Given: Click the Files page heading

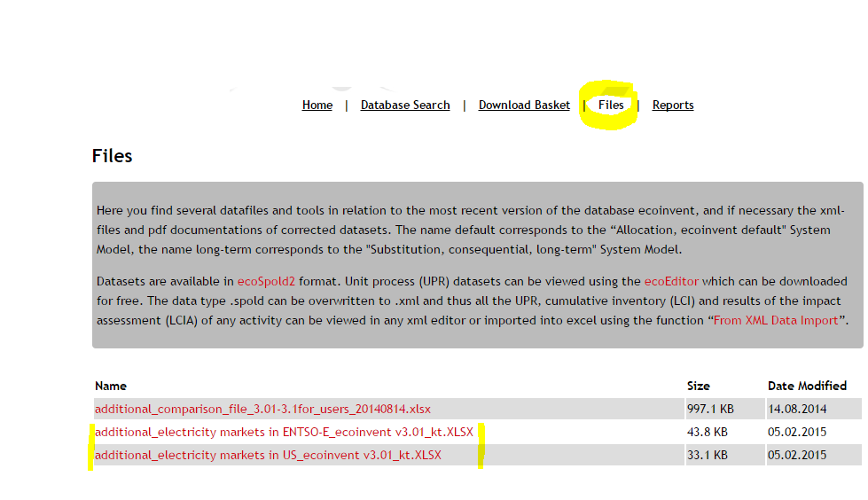Looking at the screenshot, I should [x=112, y=156].
